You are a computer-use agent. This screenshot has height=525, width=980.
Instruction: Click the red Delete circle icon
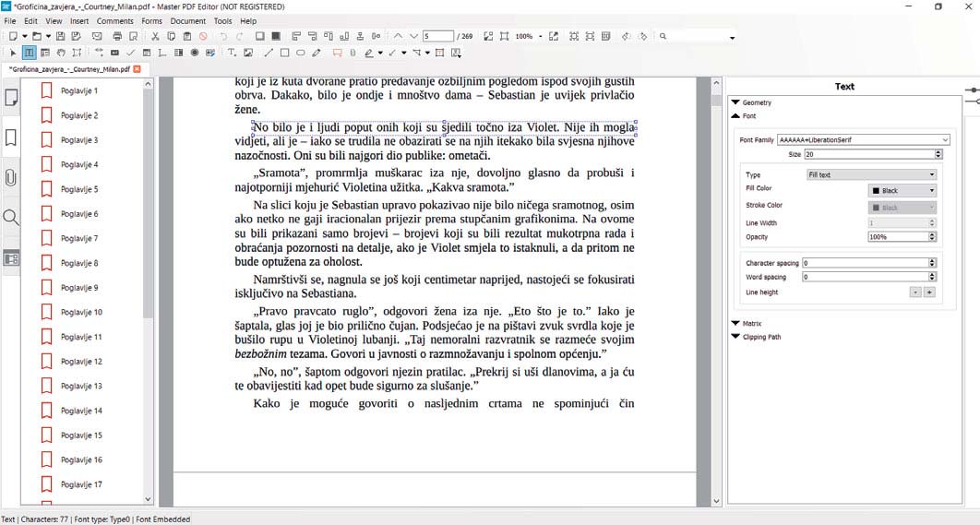(x=203, y=36)
